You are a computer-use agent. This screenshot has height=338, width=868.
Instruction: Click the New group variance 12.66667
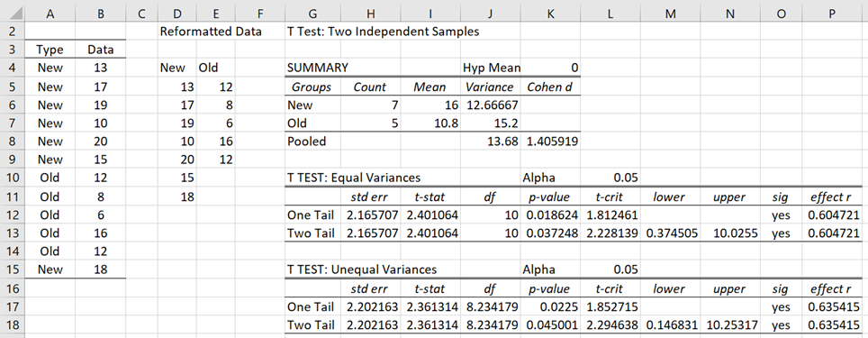[x=490, y=105]
